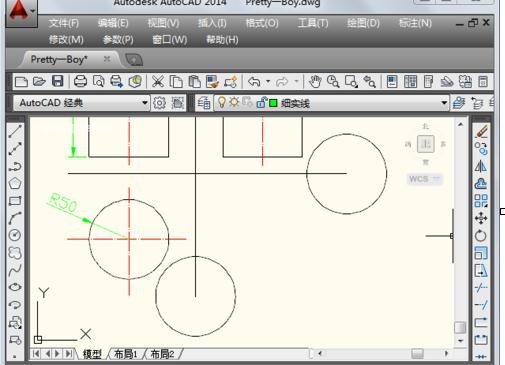This screenshot has width=505, height=365.
Task: Click the Plot print icon
Action: 80,81
